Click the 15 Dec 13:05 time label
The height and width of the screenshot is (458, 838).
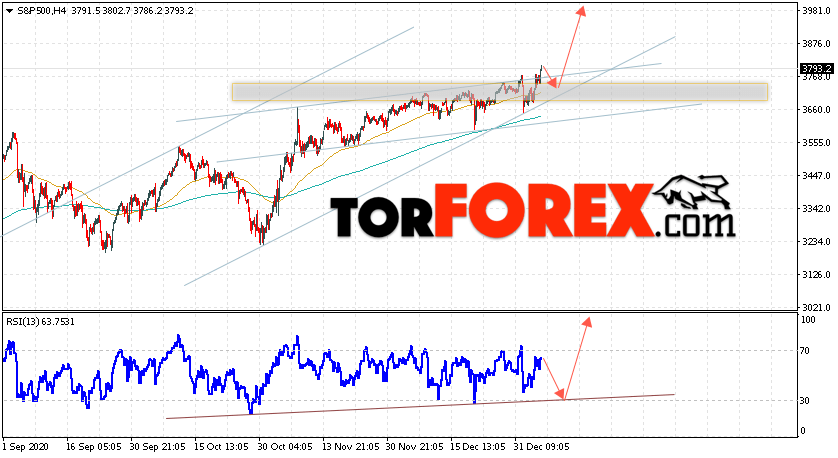coord(477,447)
